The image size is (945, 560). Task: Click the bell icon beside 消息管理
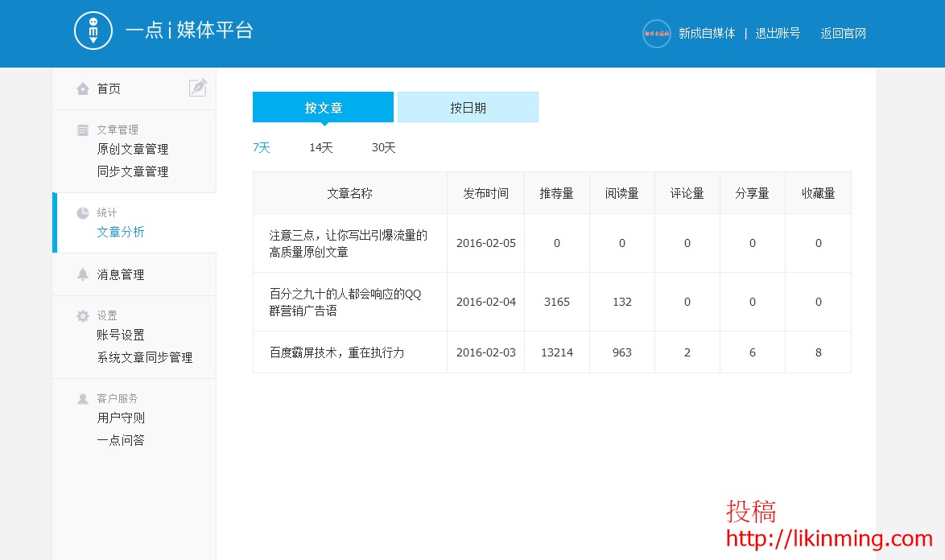83,274
